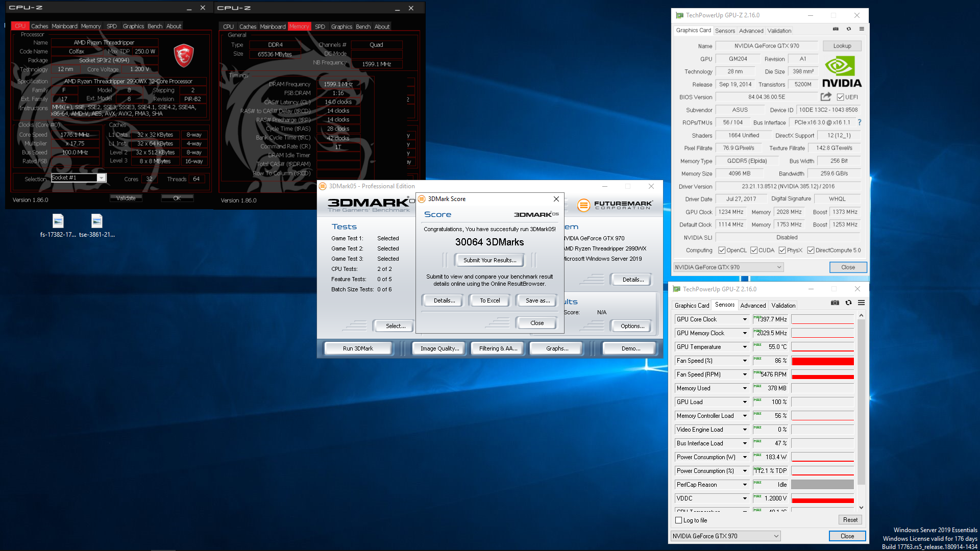The height and width of the screenshot is (551, 980).
Task: Close the CPU-Z Memory window
Action: 411,8
